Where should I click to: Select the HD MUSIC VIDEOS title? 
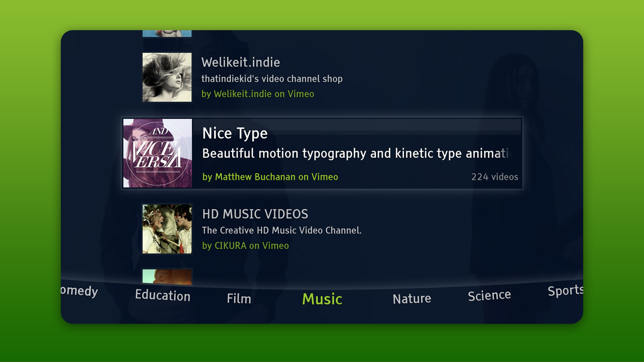tap(255, 214)
